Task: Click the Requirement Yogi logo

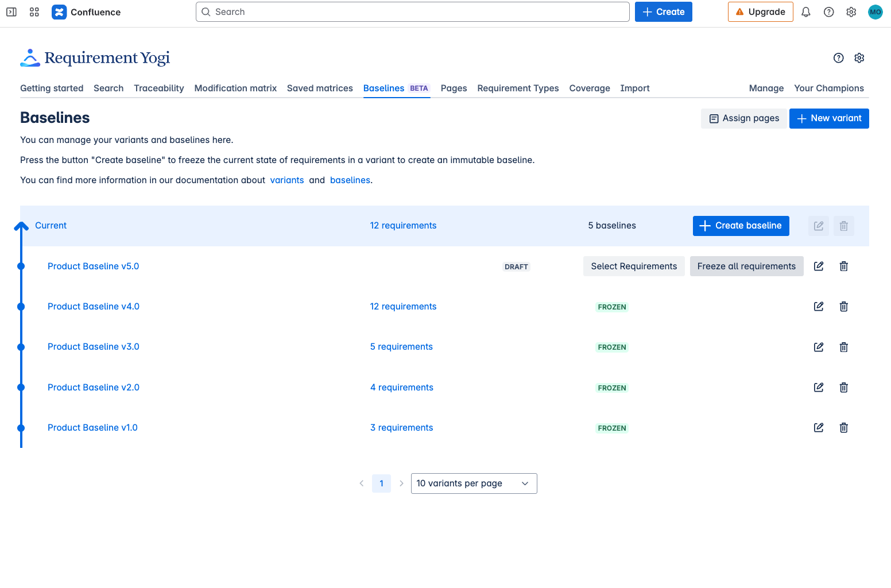Action: (x=95, y=57)
